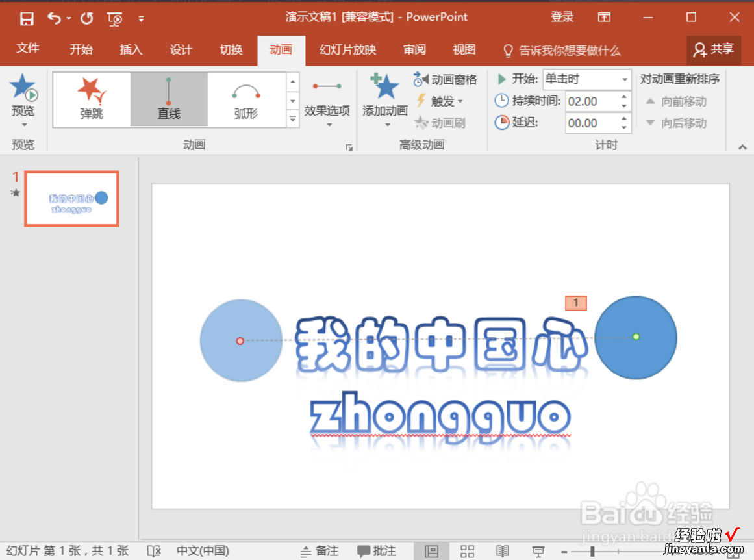This screenshot has height=560, width=754.
Task: Open the 视图 tab
Action: click(x=464, y=49)
